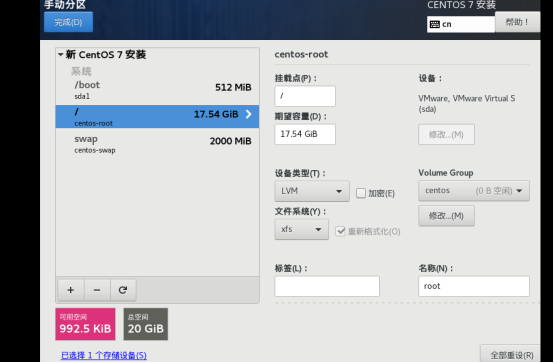554x363 pixels.
Task: Click the CENTOS 7 安装 header text
Action: coord(461,5)
